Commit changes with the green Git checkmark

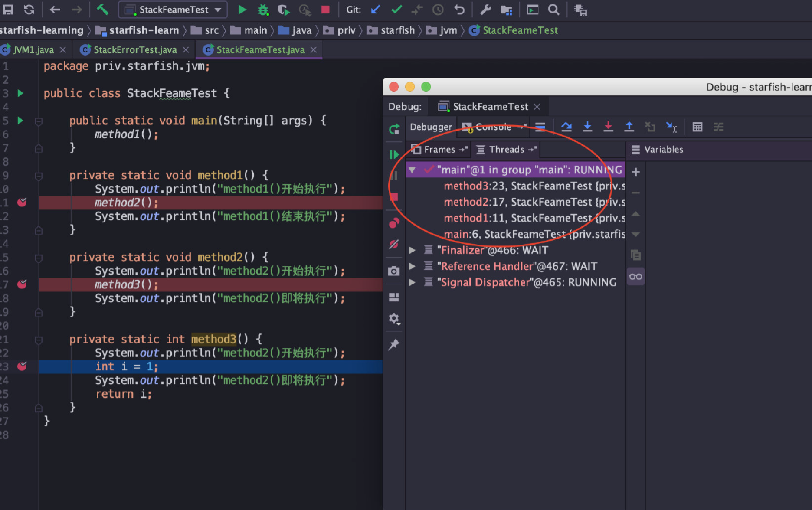point(396,10)
